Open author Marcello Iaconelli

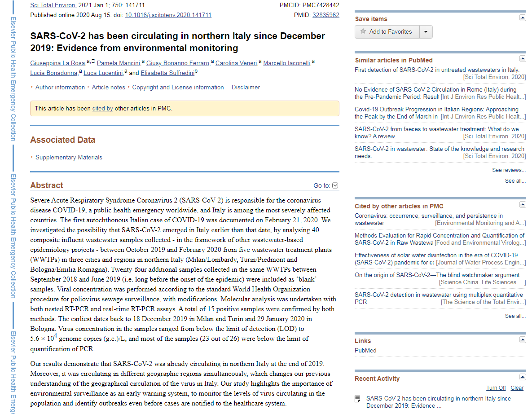tap(287, 63)
